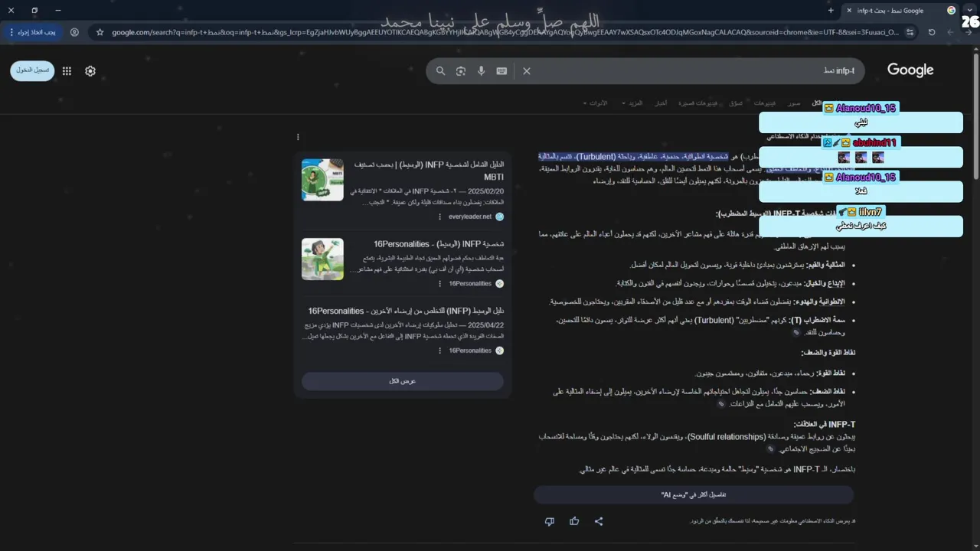Open Chrome three-dot main menu
980x551 pixels.
pyautogui.click(x=11, y=32)
